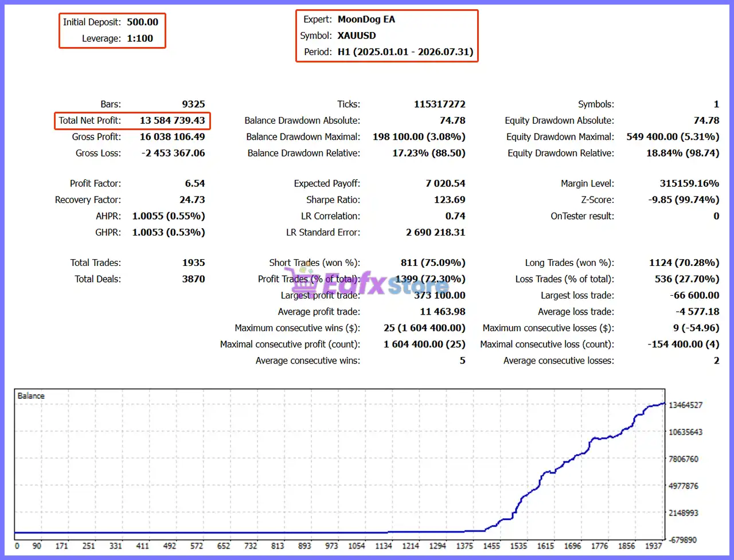Click the Period value H1 (2025.01.01 - 2026.07.31)

click(405, 52)
